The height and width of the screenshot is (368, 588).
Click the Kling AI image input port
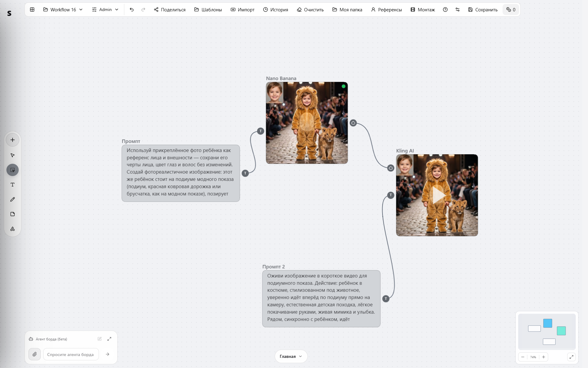(391, 168)
